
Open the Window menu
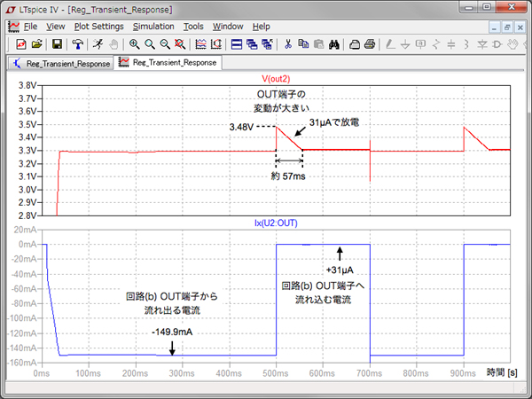pyautogui.click(x=228, y=27)
